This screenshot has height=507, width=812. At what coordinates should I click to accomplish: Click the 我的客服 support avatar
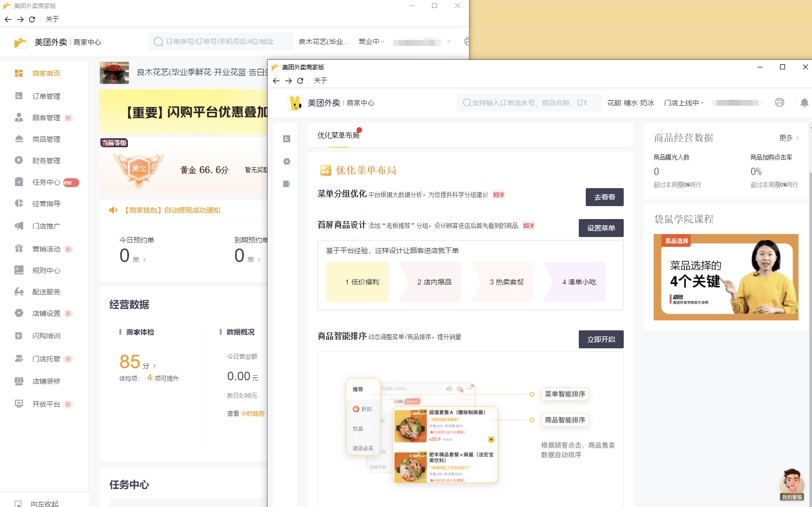coord(792,483)
